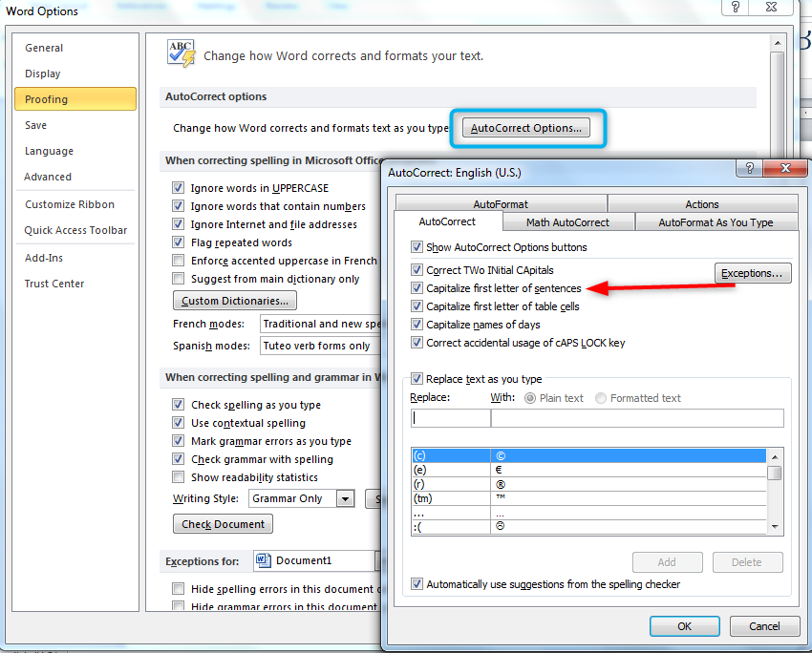Screen dimensions: 812x653
Task: Toggle Check grammar with spelling
Action: 178,458
